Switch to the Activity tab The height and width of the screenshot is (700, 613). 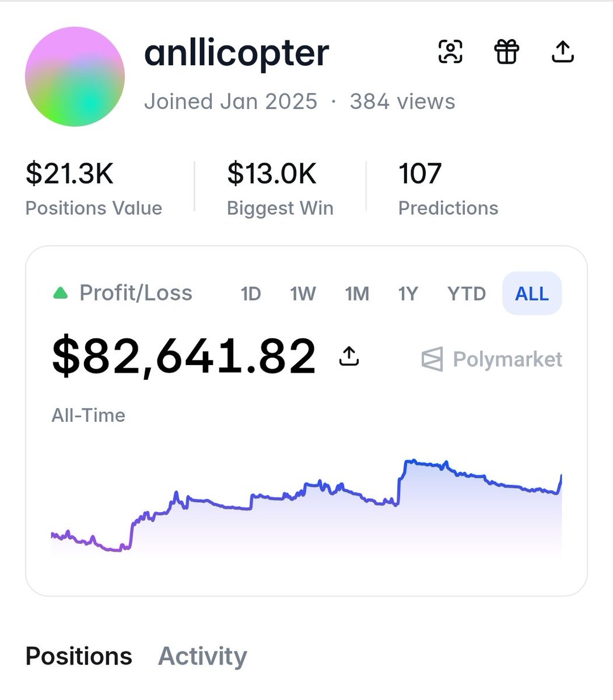click(x=202, y=656)
